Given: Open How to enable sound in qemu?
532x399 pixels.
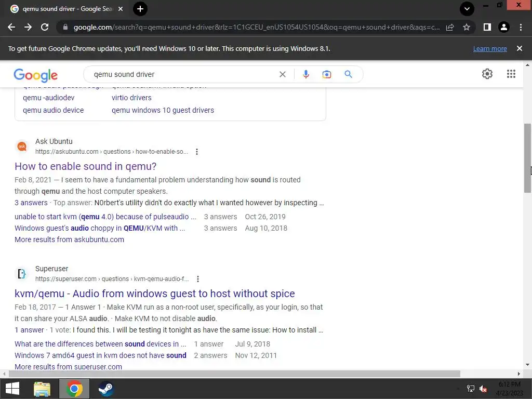Looking at the screenshot, I should click(86, 166).
